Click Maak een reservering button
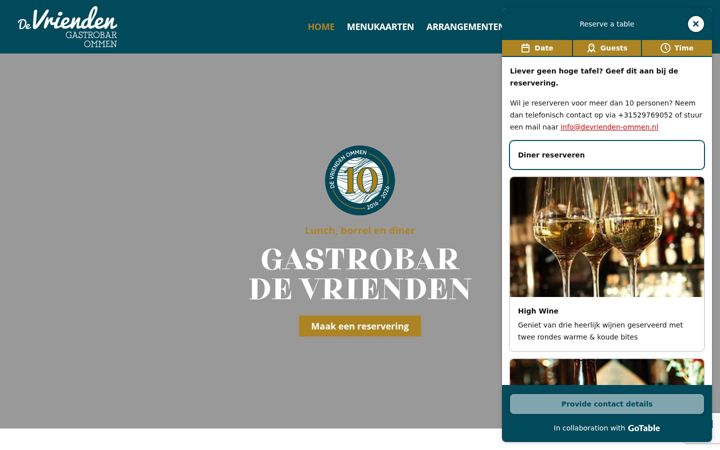This screenshot has height=450, width=720. point(360,326)
